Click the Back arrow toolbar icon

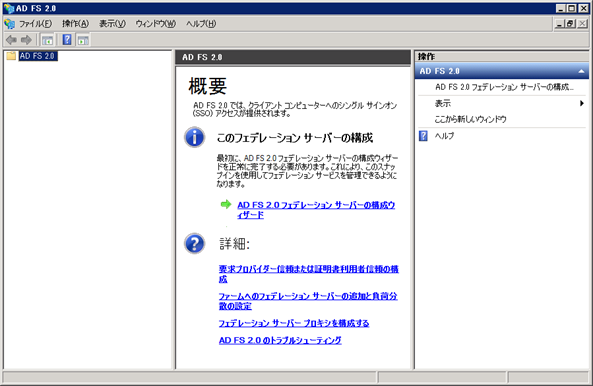(11, 40)
